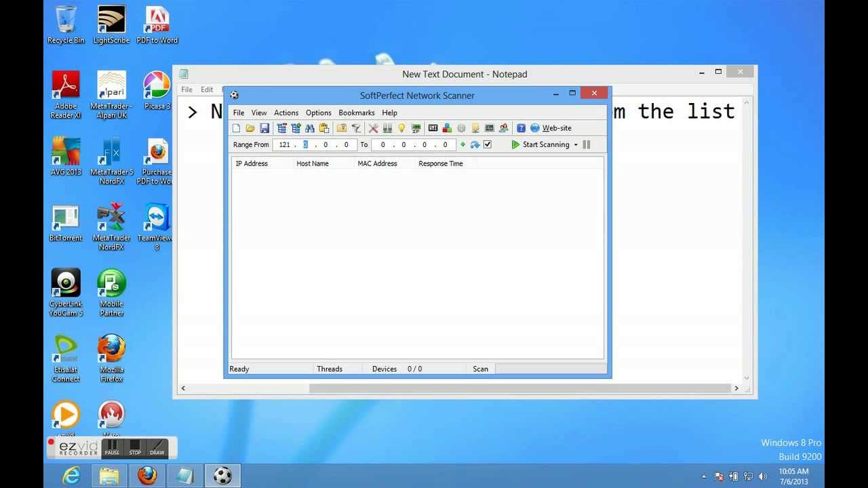
Task: Select the Mobile Partner desktop icon
Action: tap(111, 293)
